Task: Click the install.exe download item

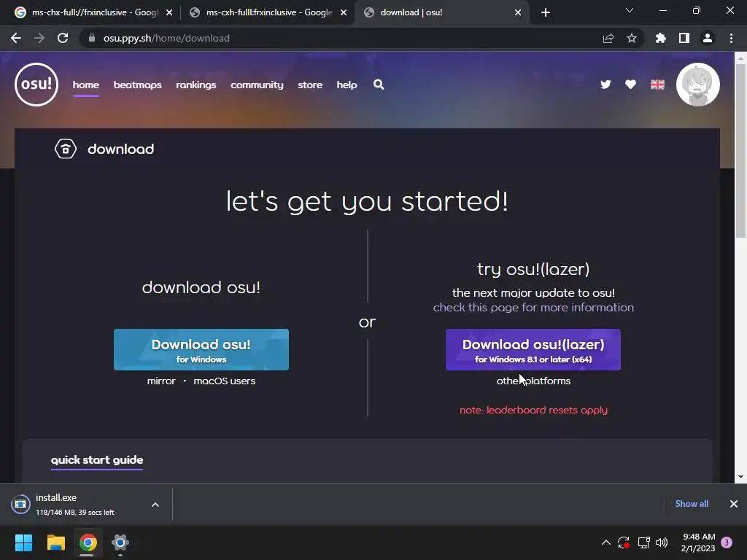Action: pos(76,505)
